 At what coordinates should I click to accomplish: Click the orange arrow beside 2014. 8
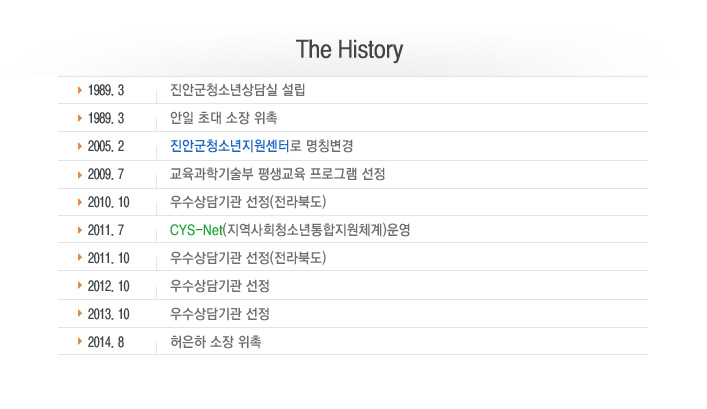pyautogui.click(x=80, y=341)
